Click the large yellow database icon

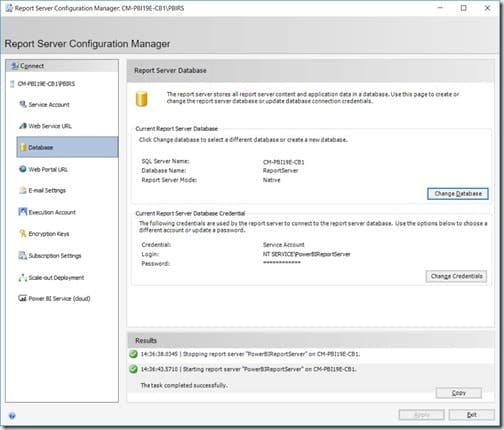[141, 99]
